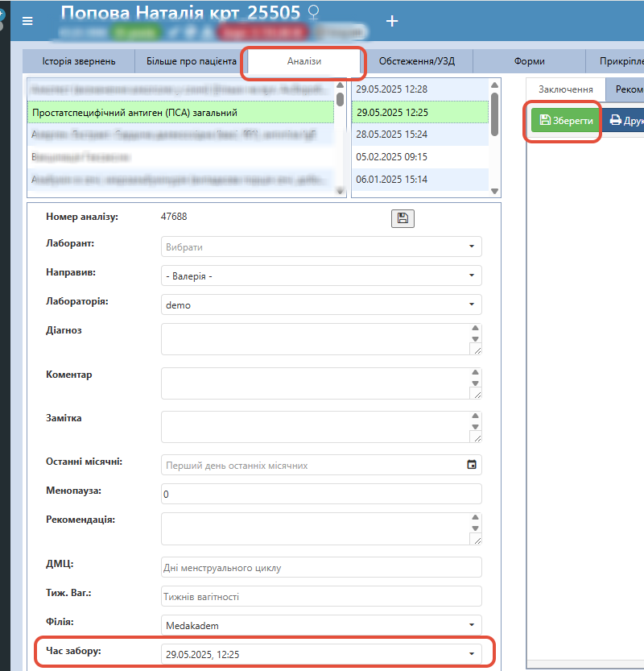Go to the Обстеження/УЗД tab
The height and width of the screenshot is (671, 644).
pos(416,61)
